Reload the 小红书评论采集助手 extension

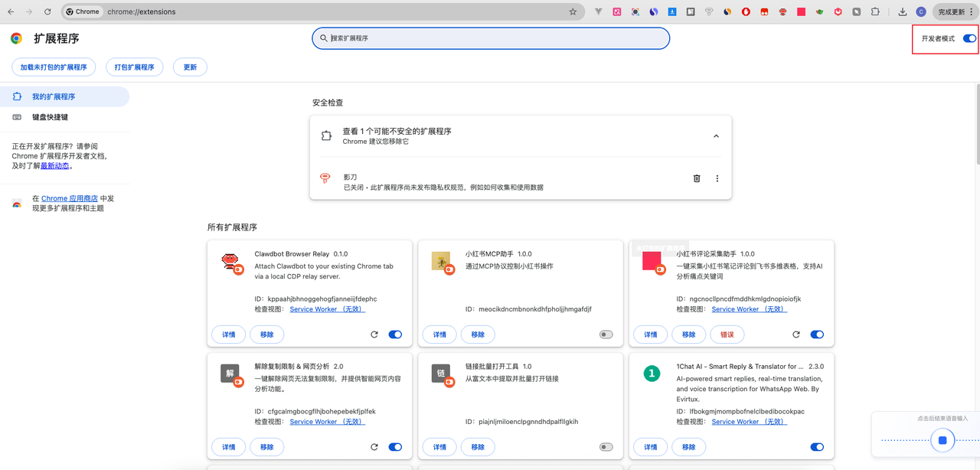[796, 335]
